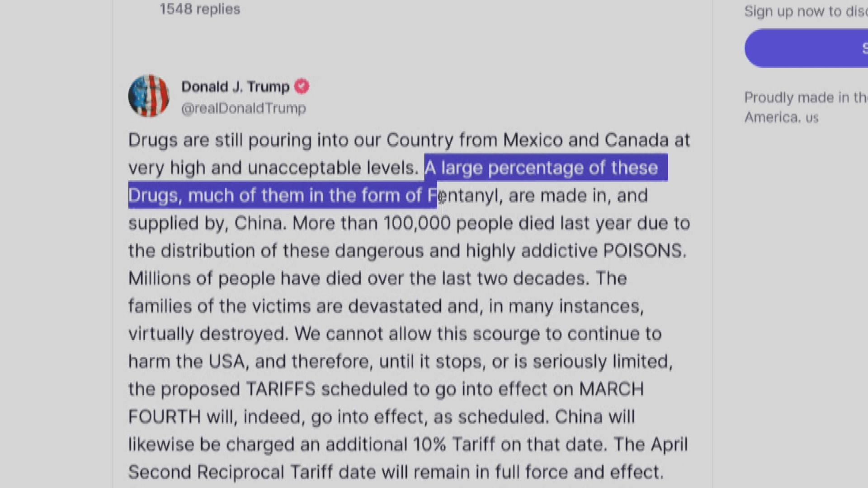The width and height of the screenshot is (868, 488).
Task: Click the word "USA" in the post
Action: (x=226, y=361)
